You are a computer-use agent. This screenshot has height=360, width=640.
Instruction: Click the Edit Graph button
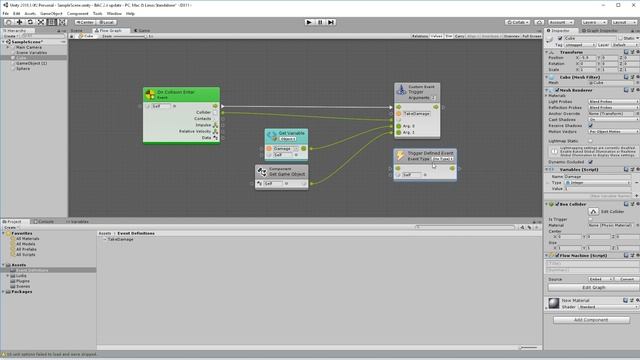[x=593, y=287]
